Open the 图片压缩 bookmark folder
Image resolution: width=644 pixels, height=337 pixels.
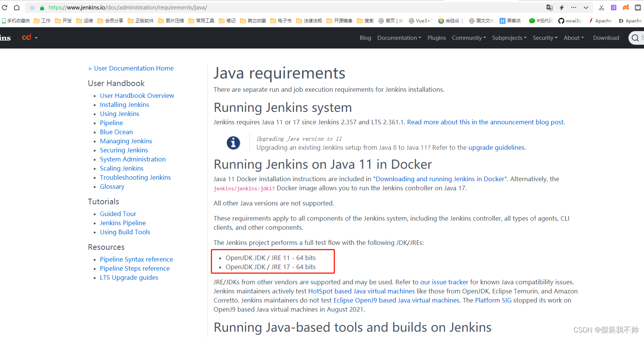pyautogui.click(x=171, y=21)
